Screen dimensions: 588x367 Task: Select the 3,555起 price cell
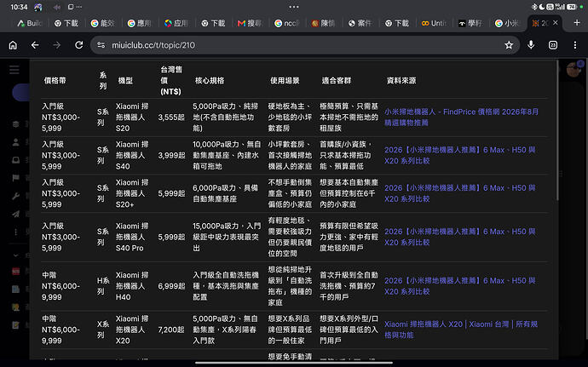click(x=171, y=118)
